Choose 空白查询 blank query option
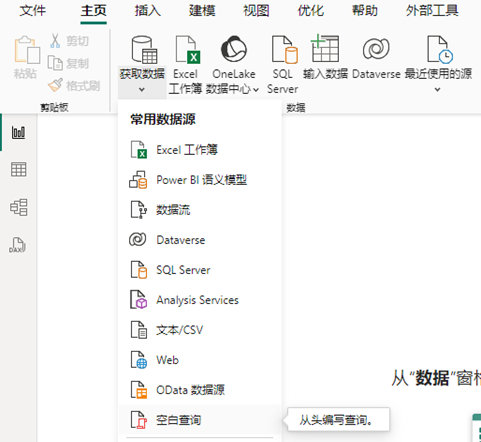This screenshot has width=481, height=442. [x=200, y=420]
